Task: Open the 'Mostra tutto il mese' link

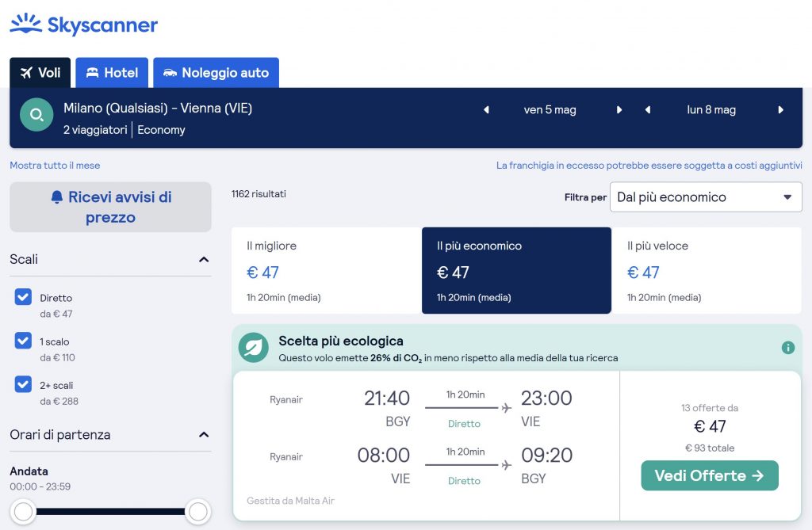Action: coord(55,166)
